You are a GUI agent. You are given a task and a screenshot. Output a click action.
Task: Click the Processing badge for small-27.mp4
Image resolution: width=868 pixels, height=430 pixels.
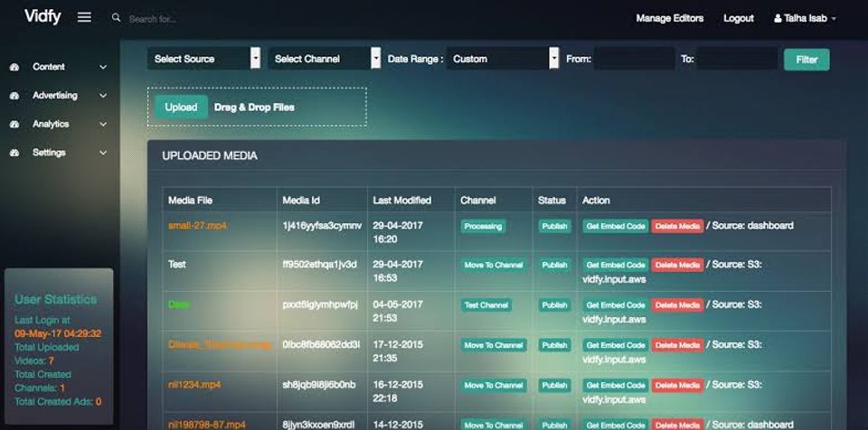point(483,227)
